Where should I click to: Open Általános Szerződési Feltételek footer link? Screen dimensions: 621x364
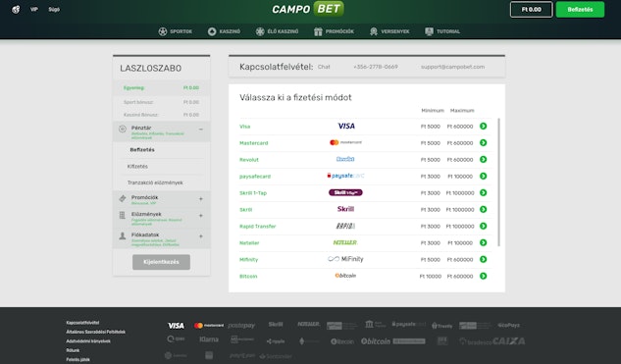[x=96, y=332]
